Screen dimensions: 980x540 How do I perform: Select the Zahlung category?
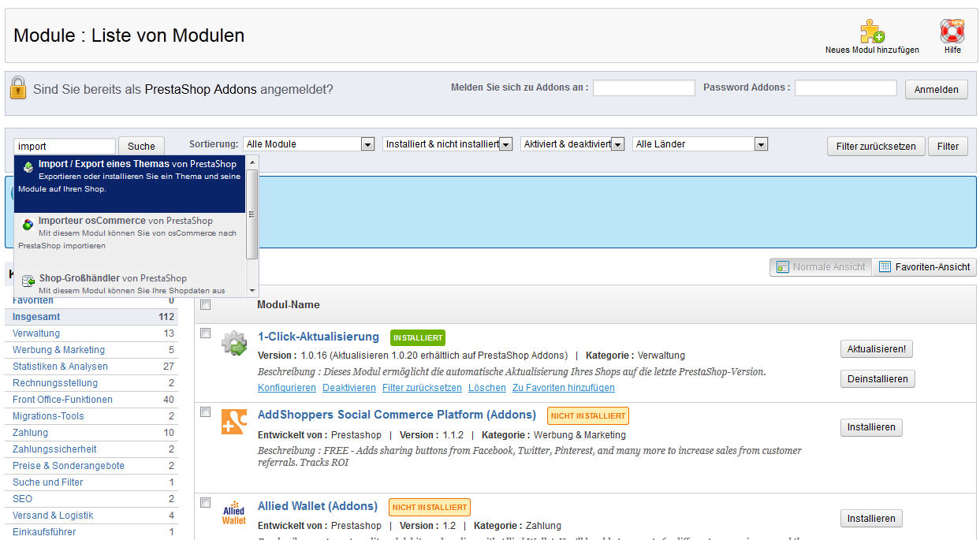pyautogui.click(x=91, y=433)
